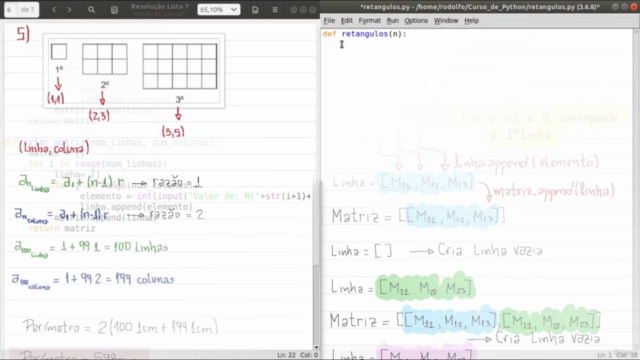640x360 pixels.
Task: Open the Help menu in IDLE
Action: 471,20
